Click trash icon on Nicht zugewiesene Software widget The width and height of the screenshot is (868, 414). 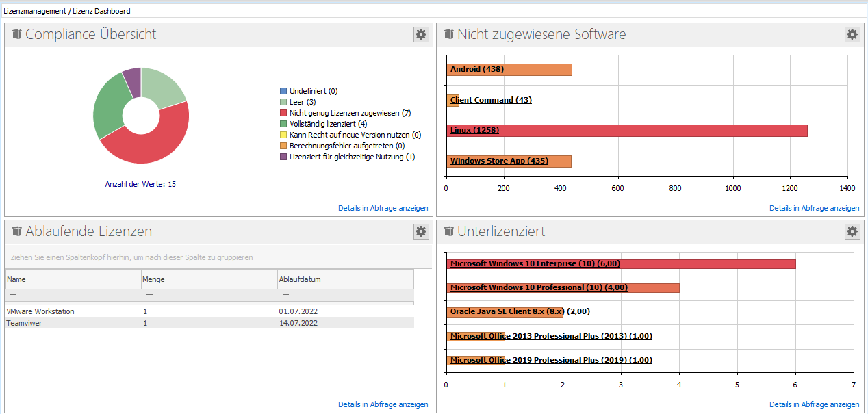click(x=447, y=34)
